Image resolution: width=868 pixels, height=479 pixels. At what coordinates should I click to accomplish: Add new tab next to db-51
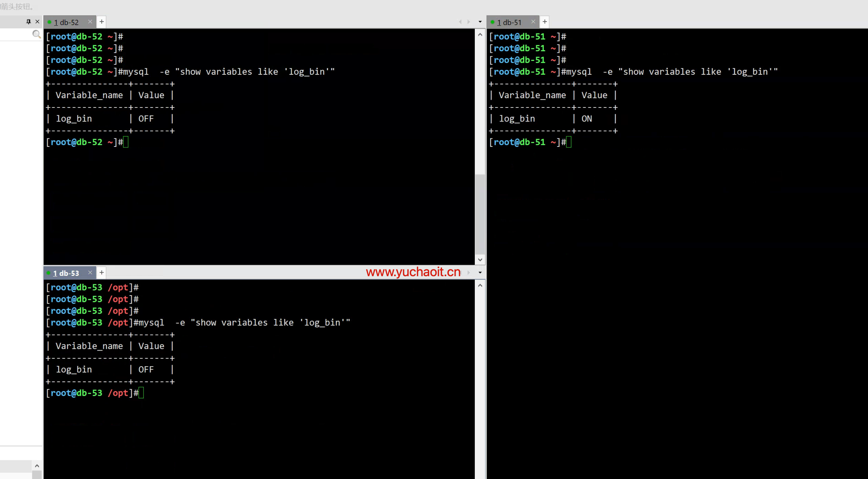point(545,22)
